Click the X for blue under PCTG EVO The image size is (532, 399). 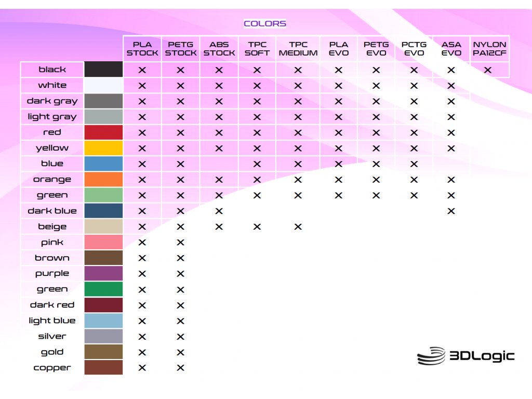414,164
